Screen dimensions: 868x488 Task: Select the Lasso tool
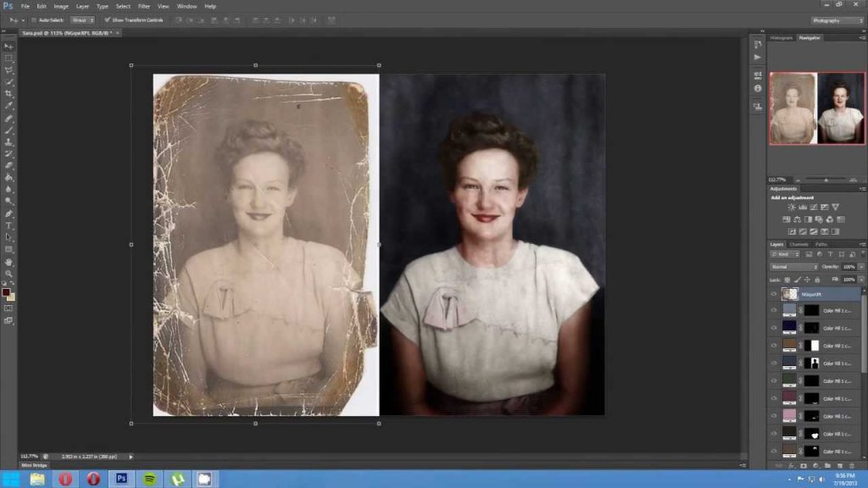8,70
